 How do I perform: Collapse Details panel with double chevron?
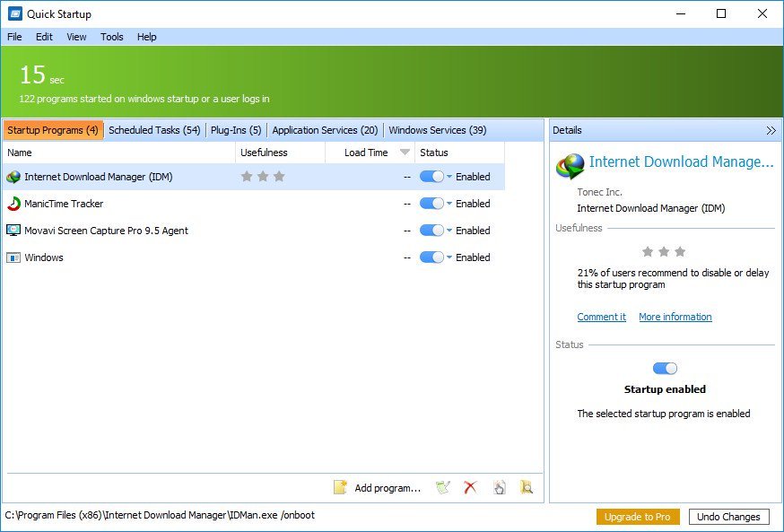click(771, 130)
